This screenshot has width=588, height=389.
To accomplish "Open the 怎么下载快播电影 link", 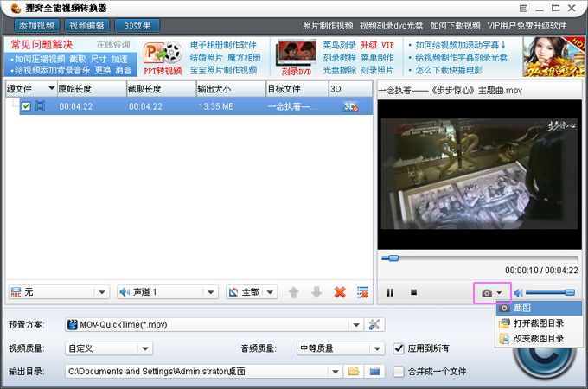I will tap(449, 70).
